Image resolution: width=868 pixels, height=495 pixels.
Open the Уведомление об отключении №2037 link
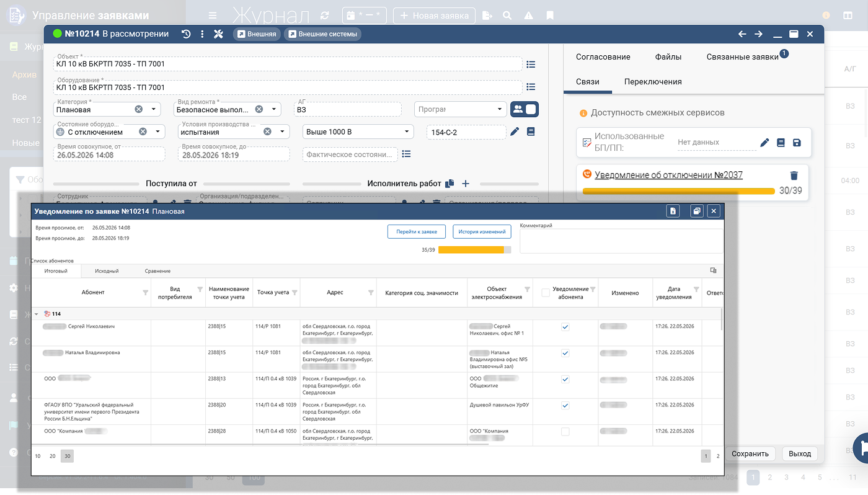tap(668, 176)
